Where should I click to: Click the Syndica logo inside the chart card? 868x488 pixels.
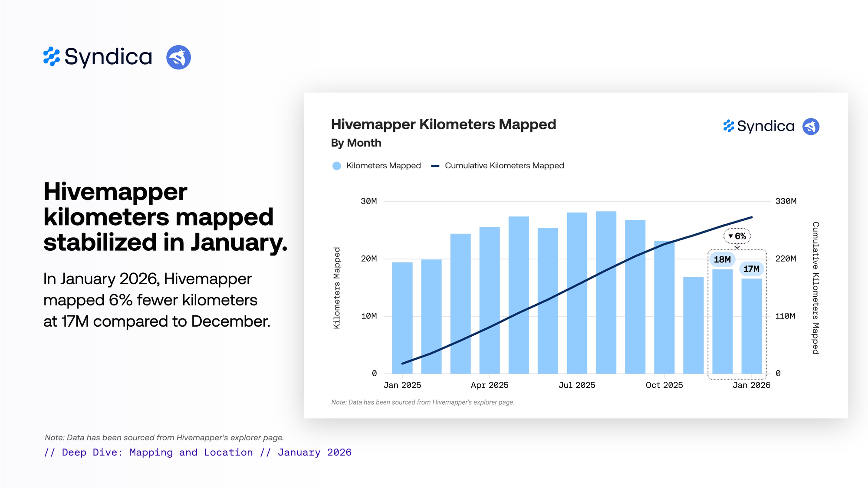click(x=759, y=126)
